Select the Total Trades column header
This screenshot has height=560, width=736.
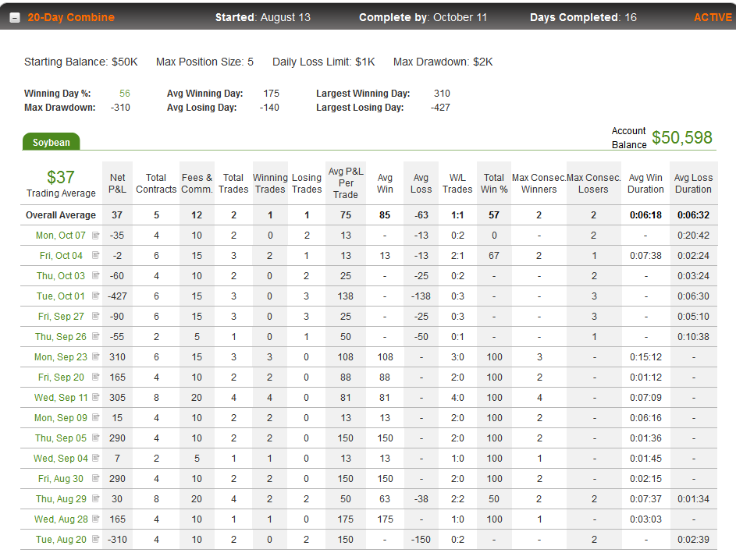[x=233, y=183]
